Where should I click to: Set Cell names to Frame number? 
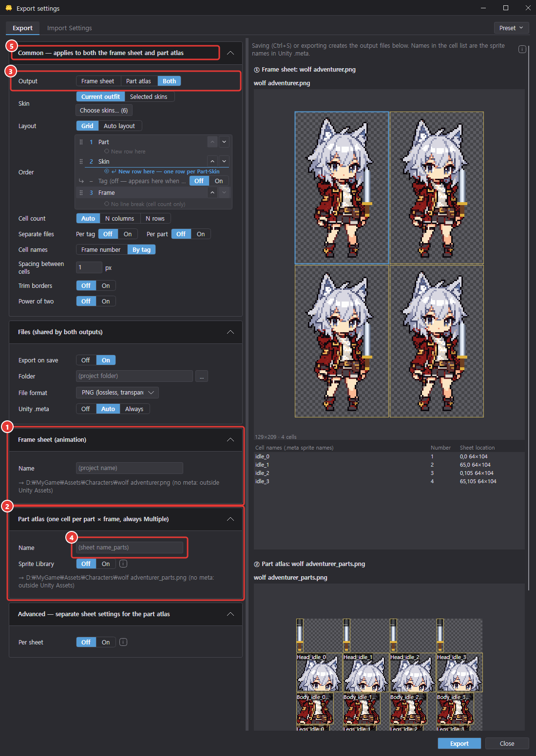click(x=101, y=249)
